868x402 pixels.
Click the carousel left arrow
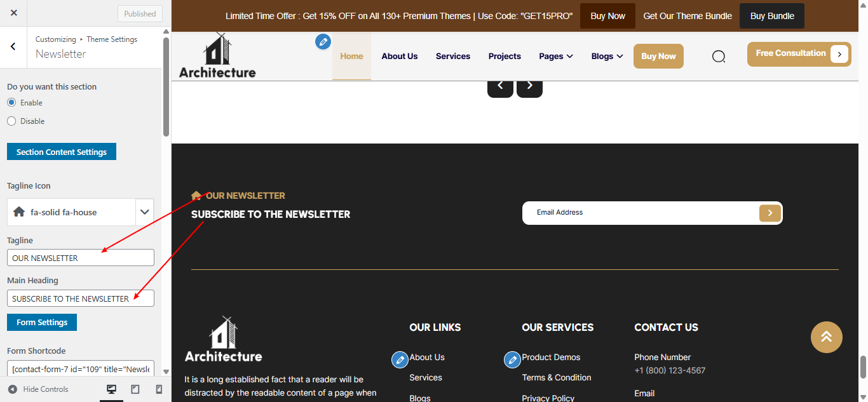[500, 84]
